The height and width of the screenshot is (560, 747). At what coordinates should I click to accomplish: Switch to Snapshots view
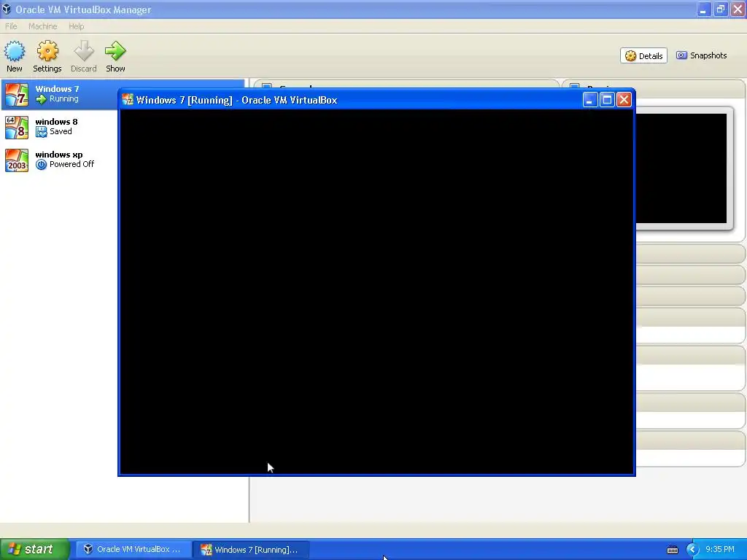click(x=701, y=55)
